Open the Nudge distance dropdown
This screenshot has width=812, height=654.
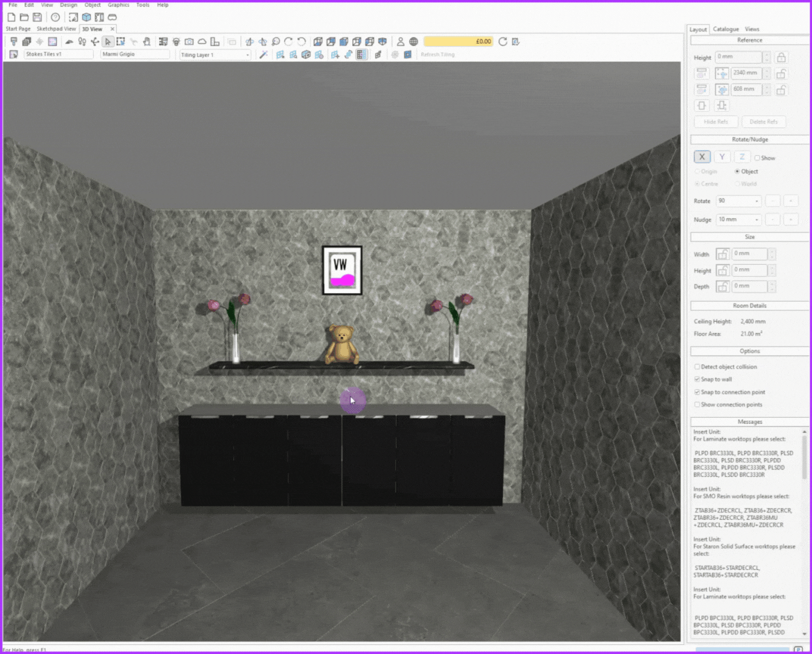pyautogui.click(x=756, y=220)
